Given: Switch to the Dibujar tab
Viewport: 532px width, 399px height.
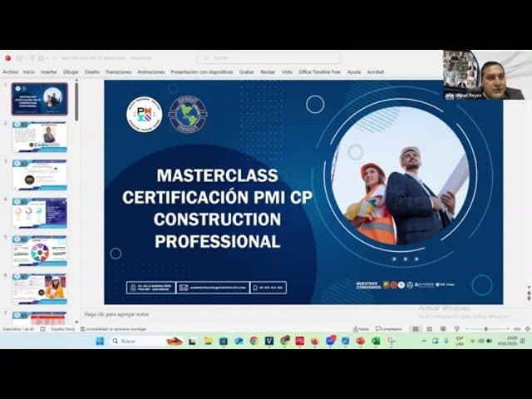Looking at the screenshot, I should pyautogui.click(x=71, y=72).
